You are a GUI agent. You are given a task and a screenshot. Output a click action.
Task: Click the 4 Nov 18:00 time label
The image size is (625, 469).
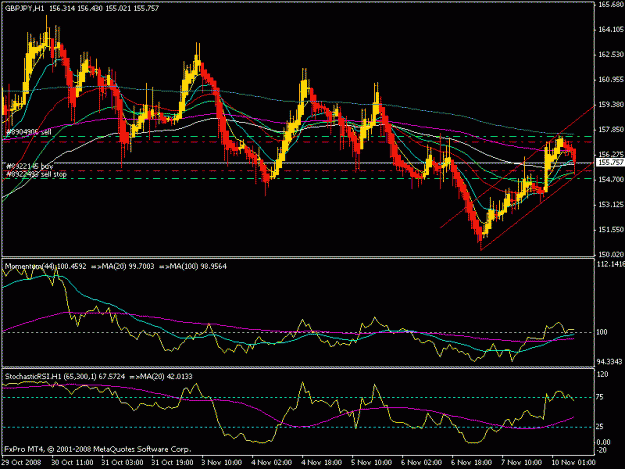pyautogui.click(x=322, y=463)
